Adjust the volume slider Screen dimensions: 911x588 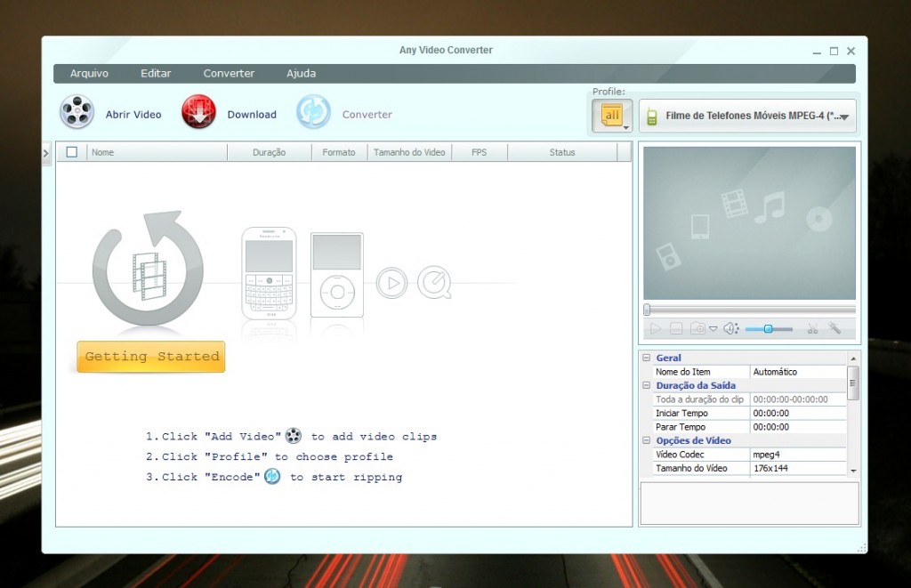[769, 329]
